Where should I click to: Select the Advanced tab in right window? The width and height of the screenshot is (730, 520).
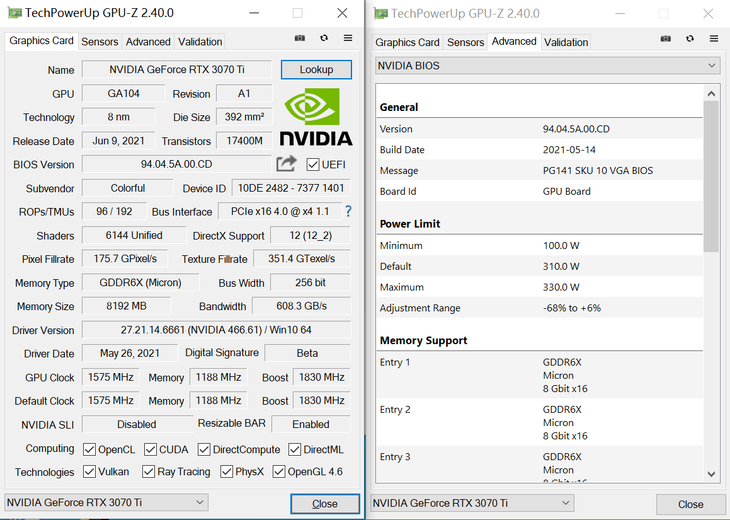coord(514,41)
